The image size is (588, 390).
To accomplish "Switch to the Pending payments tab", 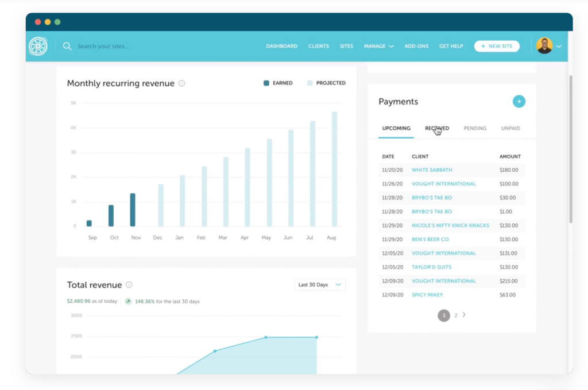I will [475, 128].
